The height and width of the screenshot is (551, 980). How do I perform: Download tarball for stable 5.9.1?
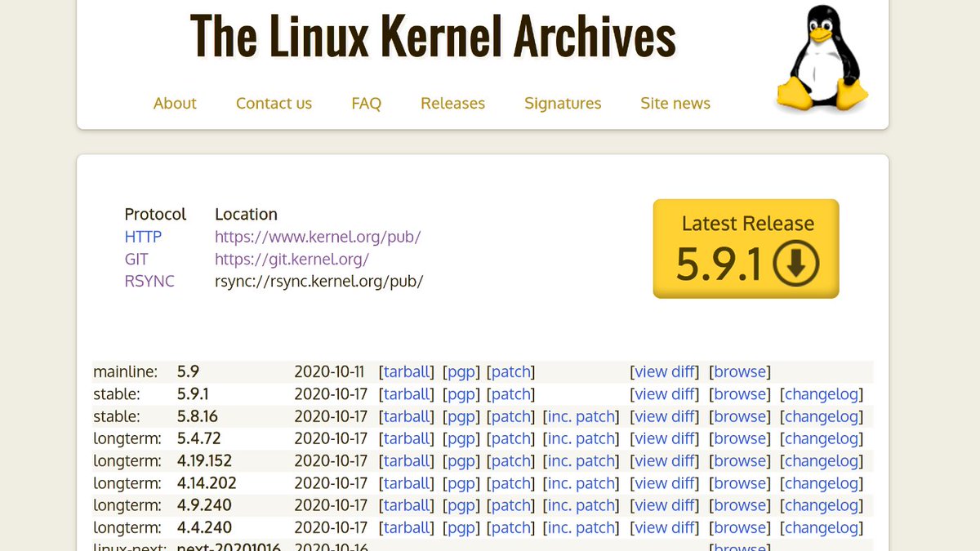[x=407, y=393]
